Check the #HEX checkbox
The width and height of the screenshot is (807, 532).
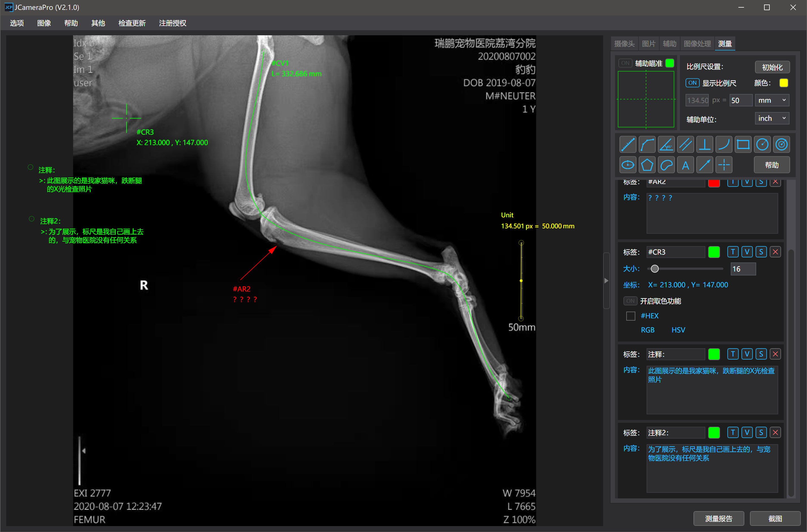coord(630,316)
